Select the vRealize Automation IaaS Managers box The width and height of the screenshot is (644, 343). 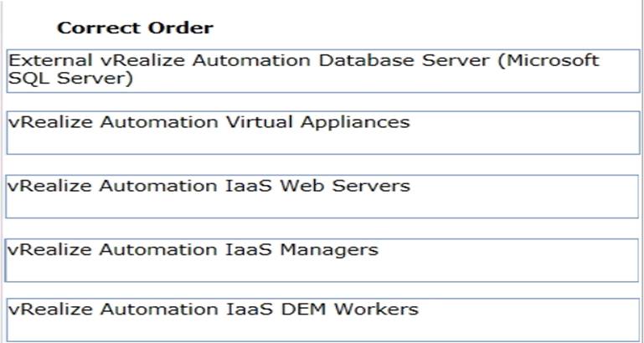[x=322, y=259]
